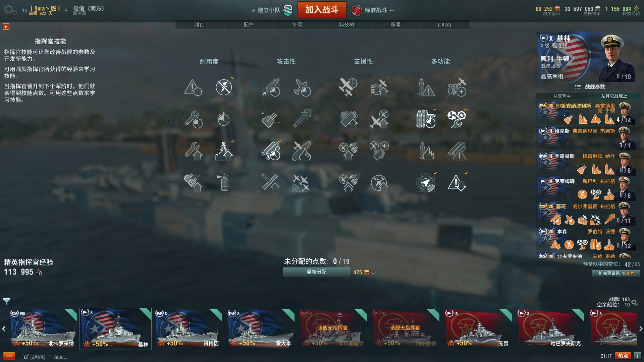
Task: Select the row 2 ship's-wheel wrench skill
Action: click(x=457, y=119)
